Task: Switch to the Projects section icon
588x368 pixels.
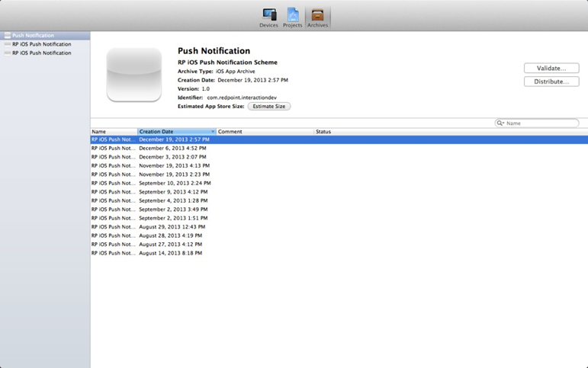Action: point(293,17)
